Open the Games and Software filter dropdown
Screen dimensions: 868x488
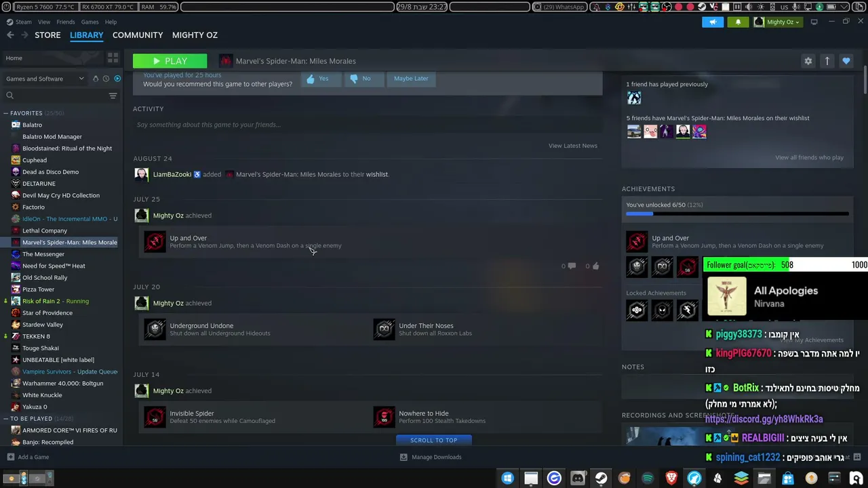click(x=45, y=79)
